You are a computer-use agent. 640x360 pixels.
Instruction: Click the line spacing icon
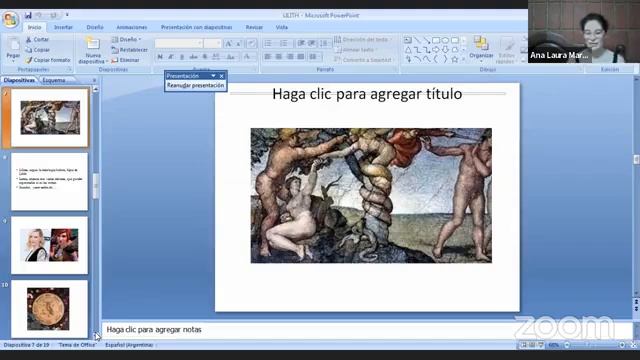[325, 43]
